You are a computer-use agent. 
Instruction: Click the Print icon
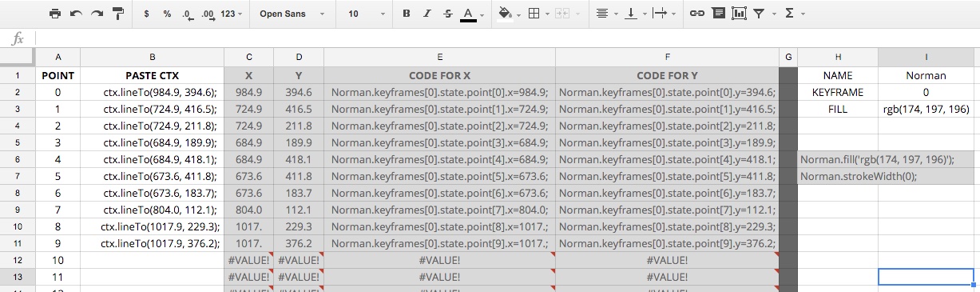coord(55,14)
